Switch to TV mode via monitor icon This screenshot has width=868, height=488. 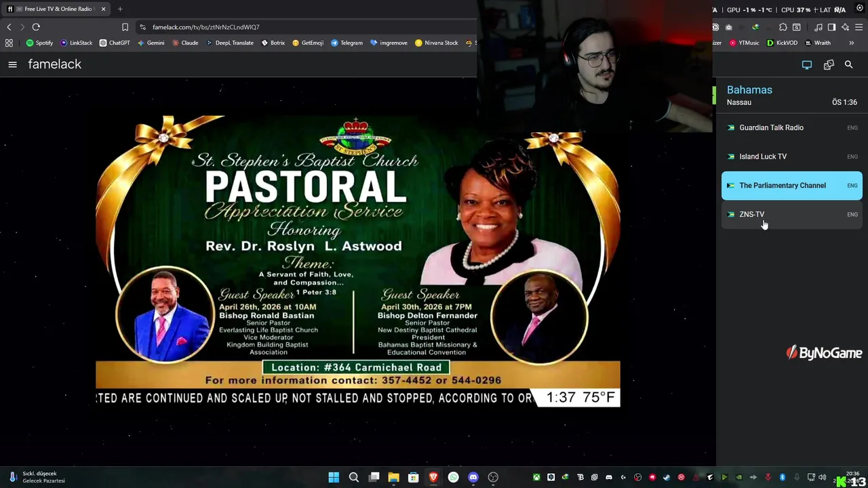click(x=807, y=65)
